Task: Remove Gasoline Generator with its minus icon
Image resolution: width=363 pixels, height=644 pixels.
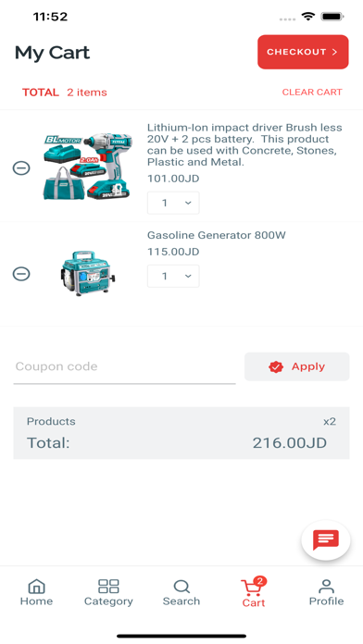Action: pos(21,274)
